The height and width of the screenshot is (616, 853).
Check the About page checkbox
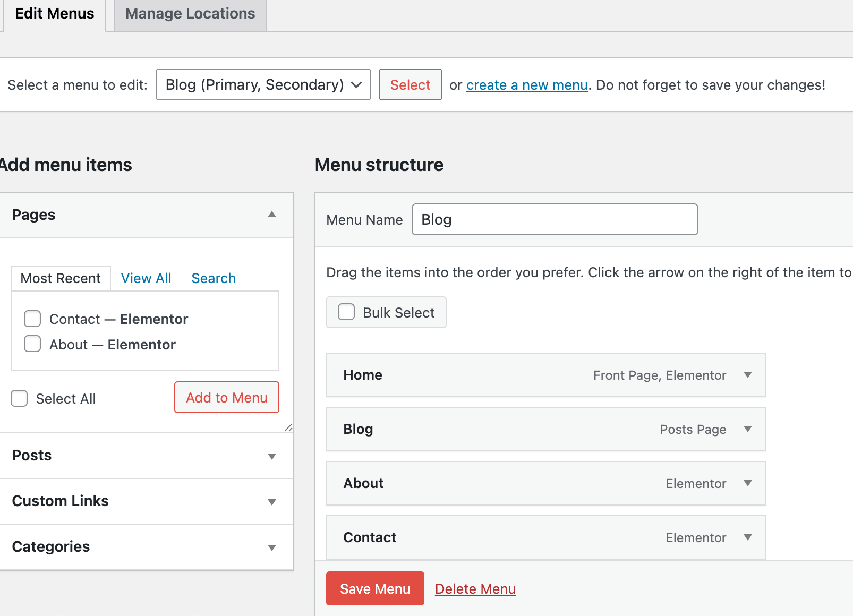click(x=32, y=344)
